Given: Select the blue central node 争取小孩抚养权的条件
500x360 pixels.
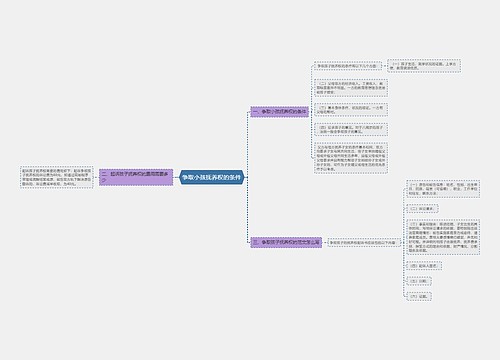Looking at the screenshot, I should [x=212, y=177].
